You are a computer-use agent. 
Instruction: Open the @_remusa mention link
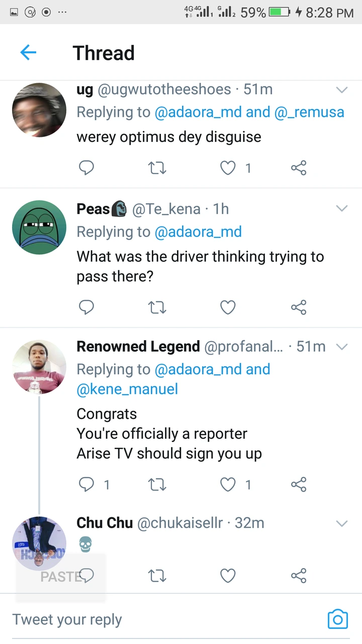coord(309,112)
